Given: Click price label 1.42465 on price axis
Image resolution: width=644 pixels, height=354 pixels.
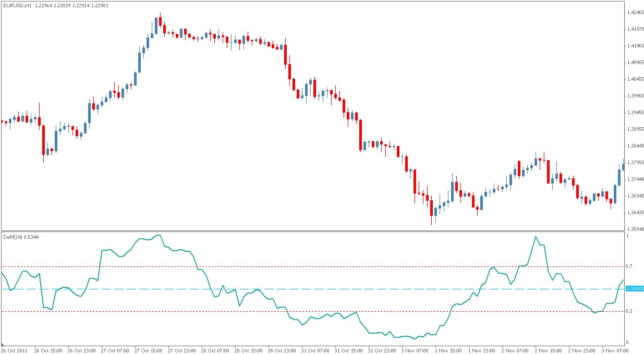Looking at the screenshot, I should point(636,12).
